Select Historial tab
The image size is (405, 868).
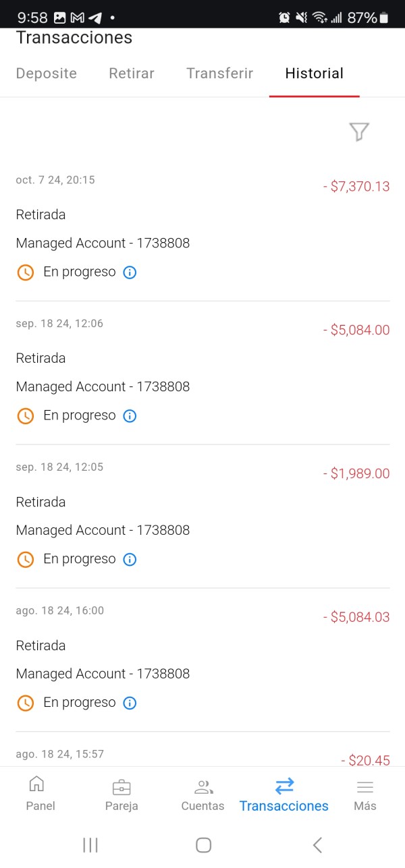point(314,74)
